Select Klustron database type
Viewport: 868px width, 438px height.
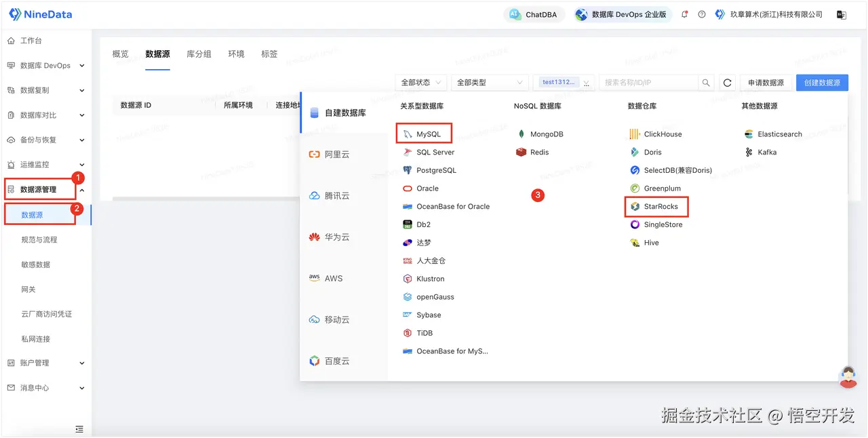click(424, 279)
